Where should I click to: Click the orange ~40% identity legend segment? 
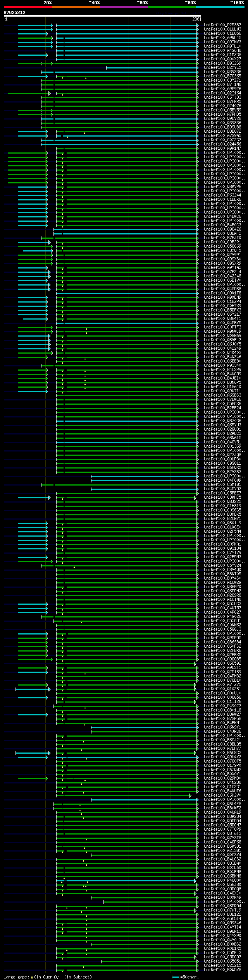(76, 7)
